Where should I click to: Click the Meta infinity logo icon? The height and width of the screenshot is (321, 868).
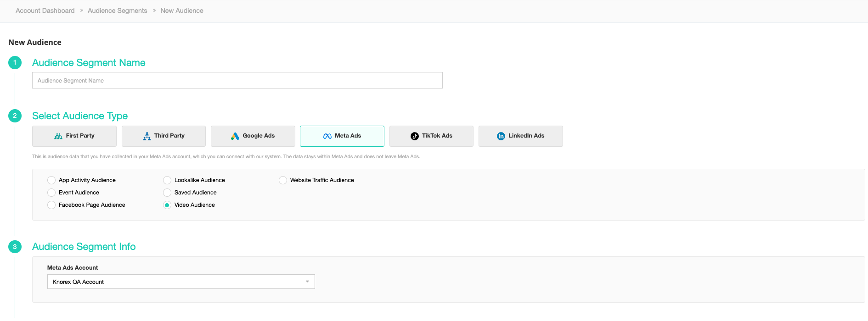tap(327, 136)
